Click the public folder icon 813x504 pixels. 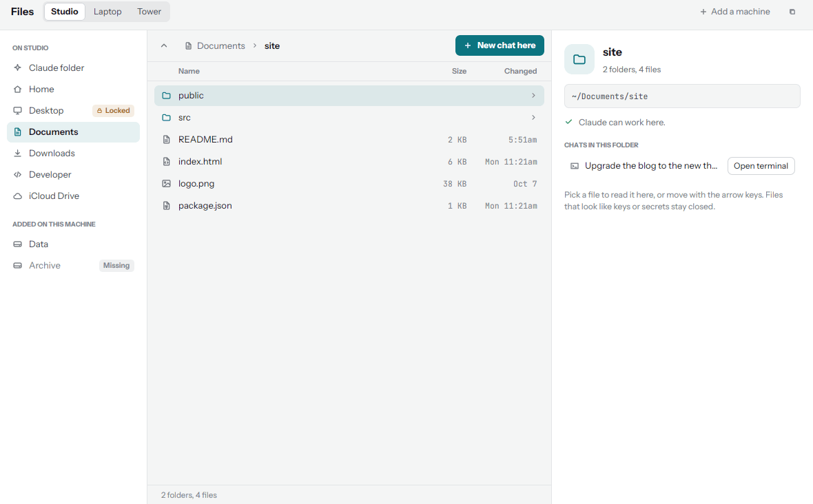tap(167, 95)
